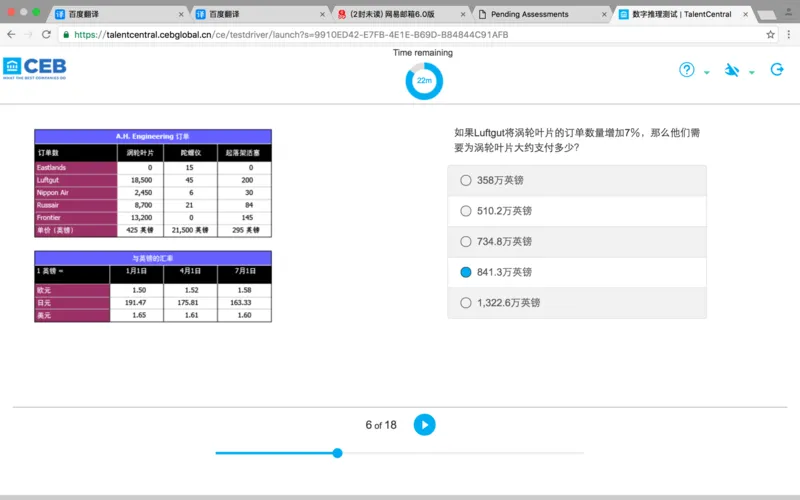The height and width of the screenshot is (500, 800).
Task: Reload the page with refresh icon
Action: (x=46, y=34)
